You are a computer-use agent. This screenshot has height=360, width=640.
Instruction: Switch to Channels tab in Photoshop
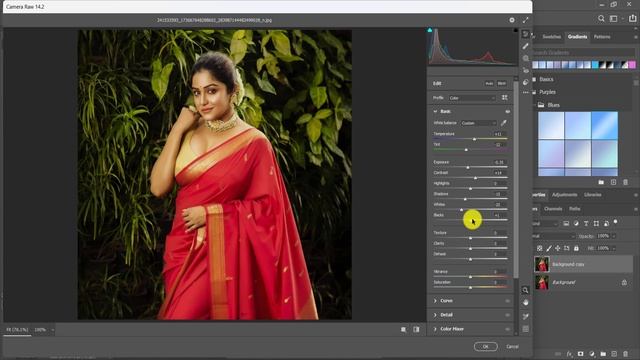coord(553,209)
